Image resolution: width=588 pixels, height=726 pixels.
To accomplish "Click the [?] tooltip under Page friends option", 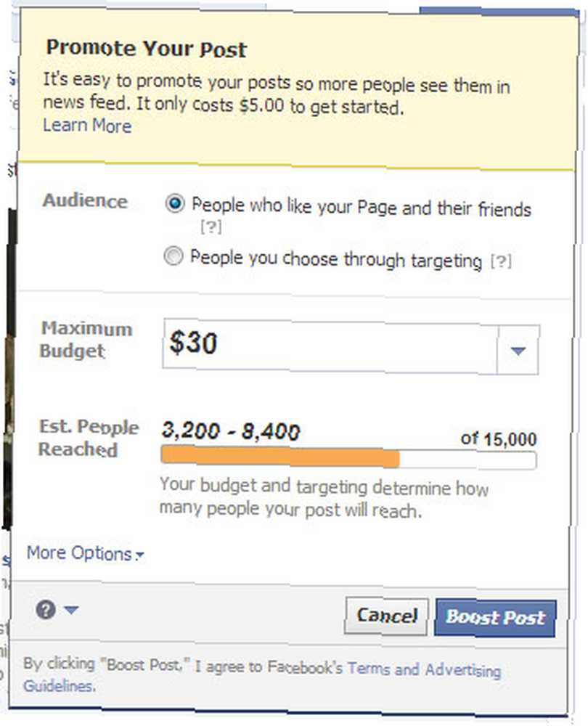I will (x=211, y=227).
